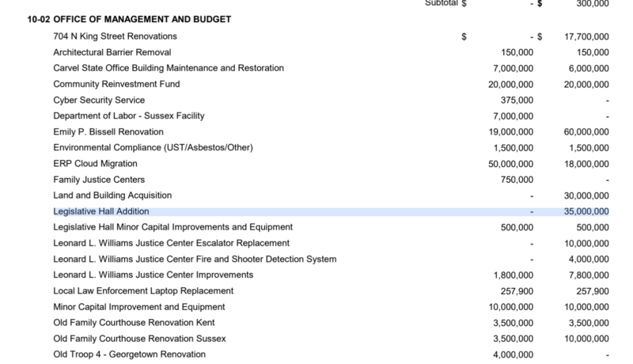633x364 pixels.
Task: Click the ERP Cloud Migration label
Action: point(95,164)
